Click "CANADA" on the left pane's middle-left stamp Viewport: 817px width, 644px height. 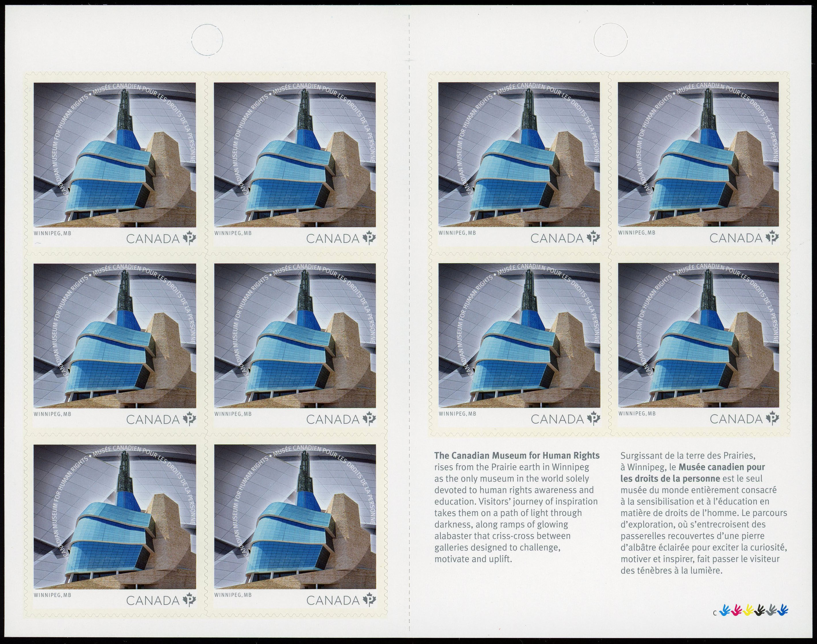point(153,419)
